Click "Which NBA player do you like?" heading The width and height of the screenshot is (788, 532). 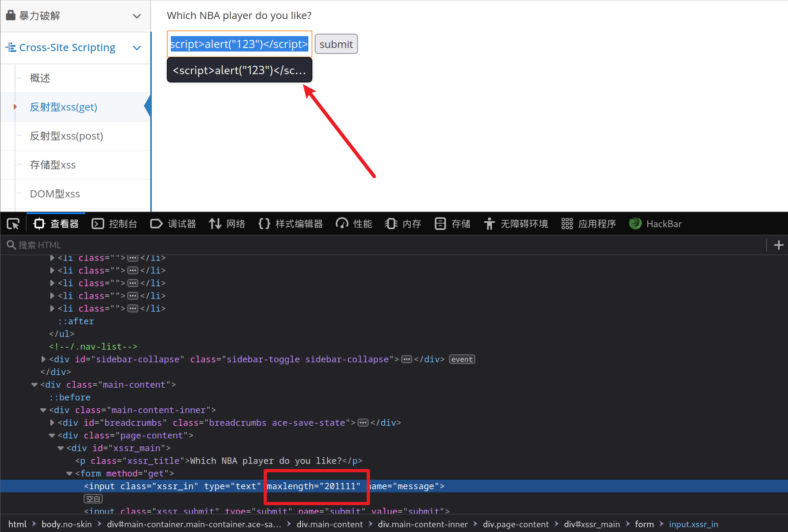click(239, 15)
